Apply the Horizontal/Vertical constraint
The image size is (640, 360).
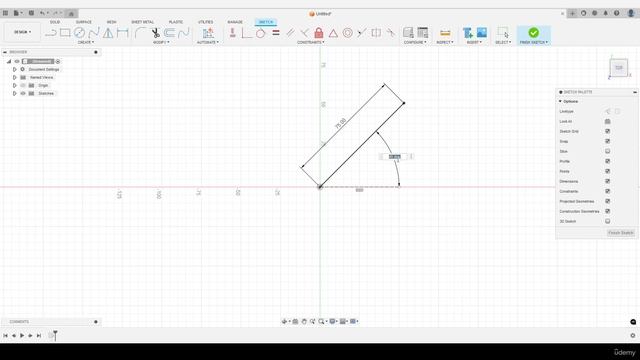click(x=233, y=33)
